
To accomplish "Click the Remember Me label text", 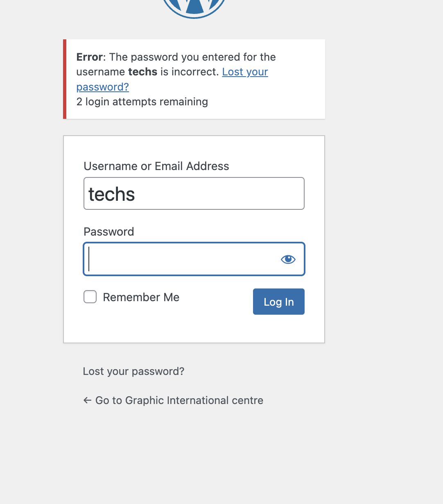I will click(x=141, y=297).
